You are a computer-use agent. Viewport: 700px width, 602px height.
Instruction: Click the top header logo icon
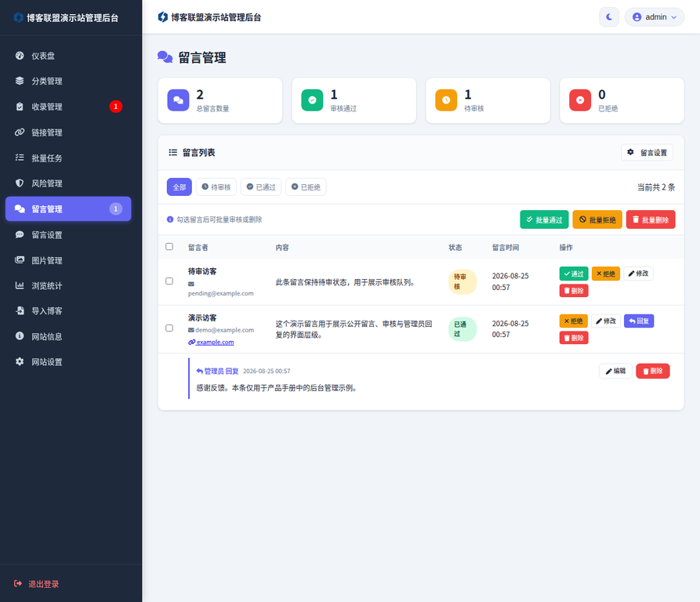click(x=163, y=17)
